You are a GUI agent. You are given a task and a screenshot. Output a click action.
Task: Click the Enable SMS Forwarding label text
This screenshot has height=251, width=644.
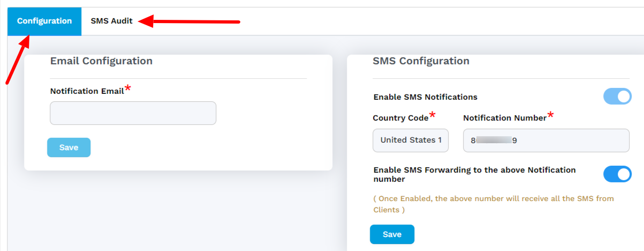pos(474,174)
